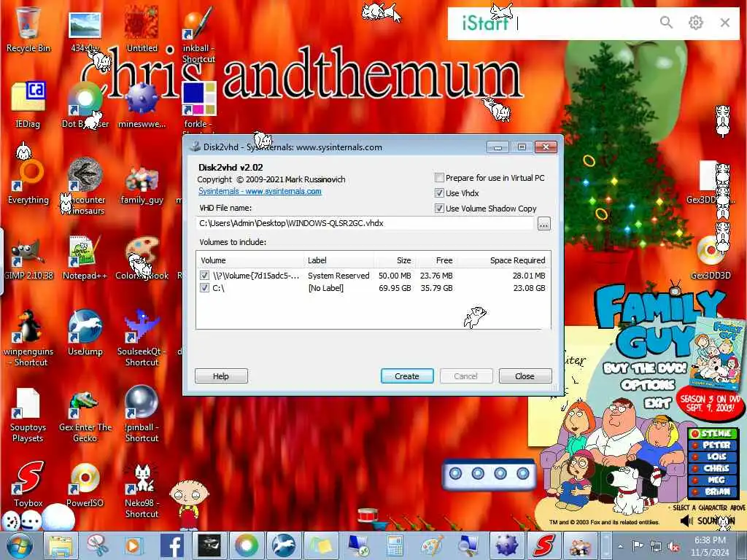Screen dimensions: 747x560
Task: Sort volumes by Space Required header
Action: [x=503, y=260]
